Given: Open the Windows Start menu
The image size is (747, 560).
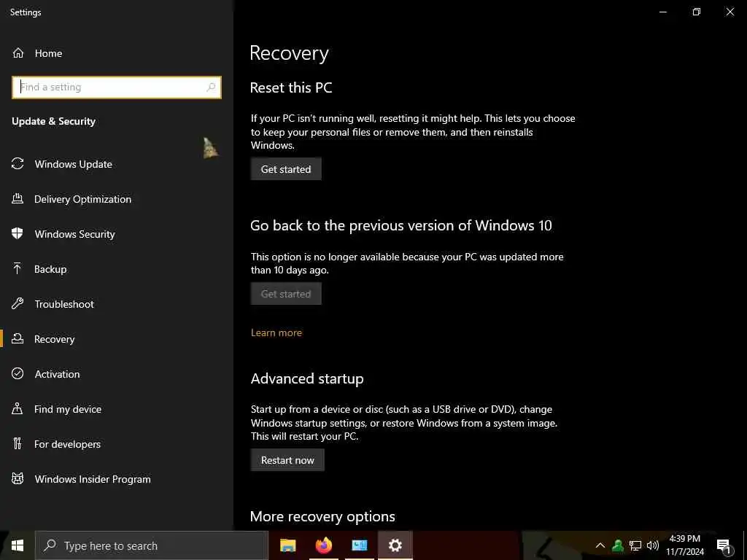Looking at the screenshot, I should [18, 545].
